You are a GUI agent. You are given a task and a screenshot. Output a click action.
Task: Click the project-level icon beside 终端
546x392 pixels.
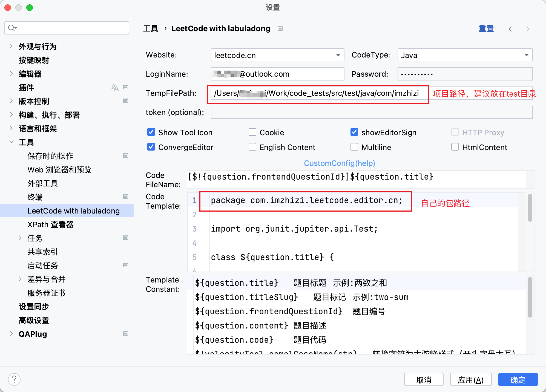pyautogui.click(x=126, y=197)
